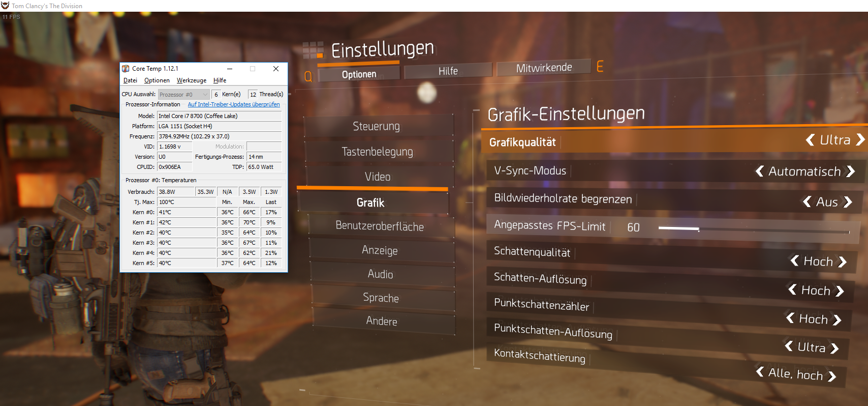Click left arrow of Schattenqualität
Image resolution: width=868 pixels, height=406 pixels.
(x=794, y=260)
